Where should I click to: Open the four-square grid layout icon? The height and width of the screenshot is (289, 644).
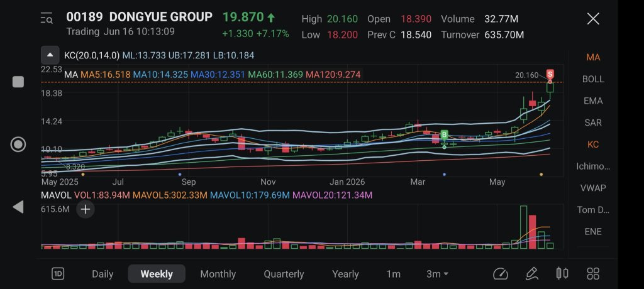click(593, 274)
